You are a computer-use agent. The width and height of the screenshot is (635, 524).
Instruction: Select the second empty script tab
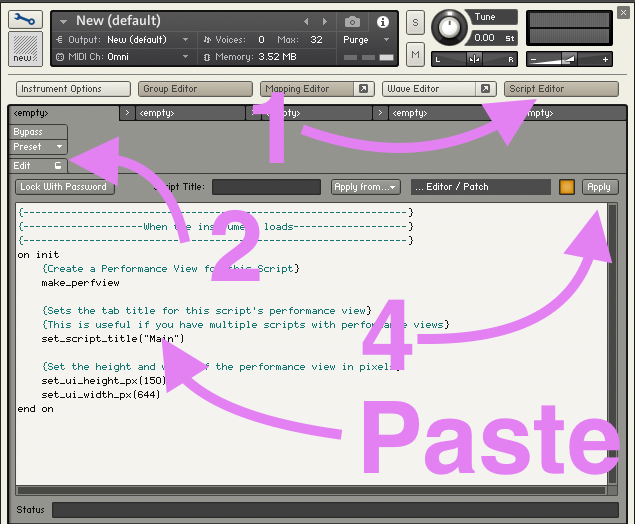point(190,113)
